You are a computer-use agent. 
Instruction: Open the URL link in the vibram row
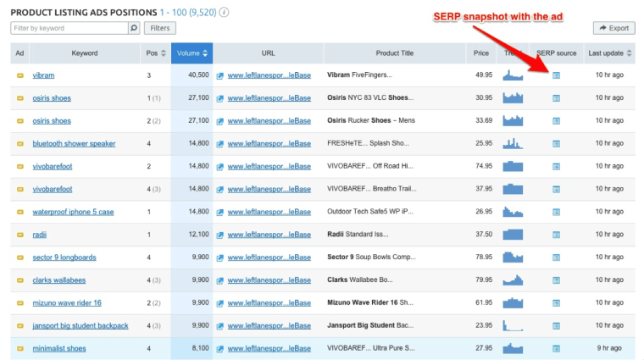pos(269,75)
